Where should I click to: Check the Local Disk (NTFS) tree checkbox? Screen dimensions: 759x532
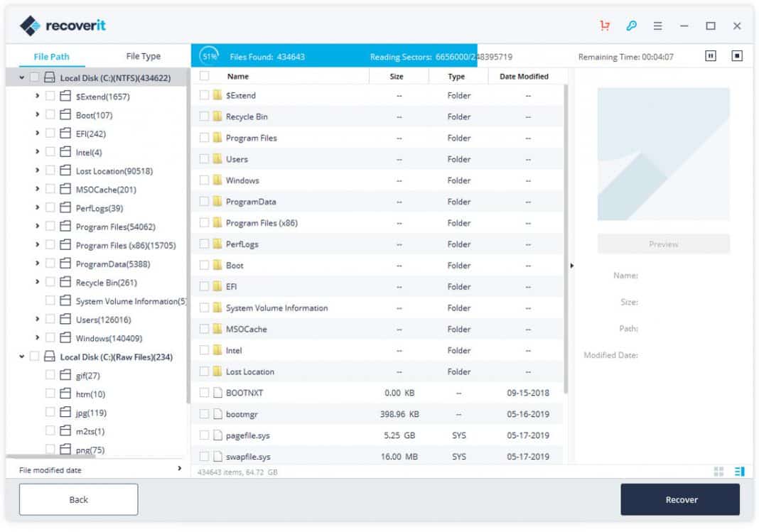click(x=34, y=77)
